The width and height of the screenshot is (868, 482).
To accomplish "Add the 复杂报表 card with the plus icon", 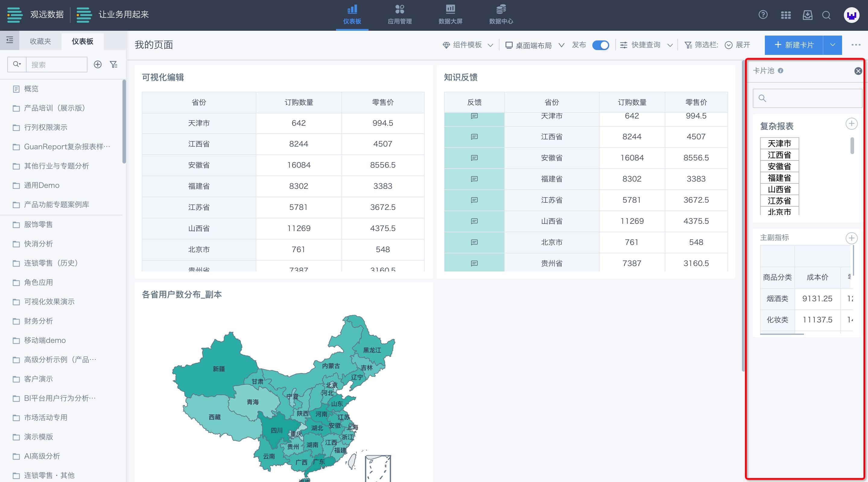I will click(851, 124).
